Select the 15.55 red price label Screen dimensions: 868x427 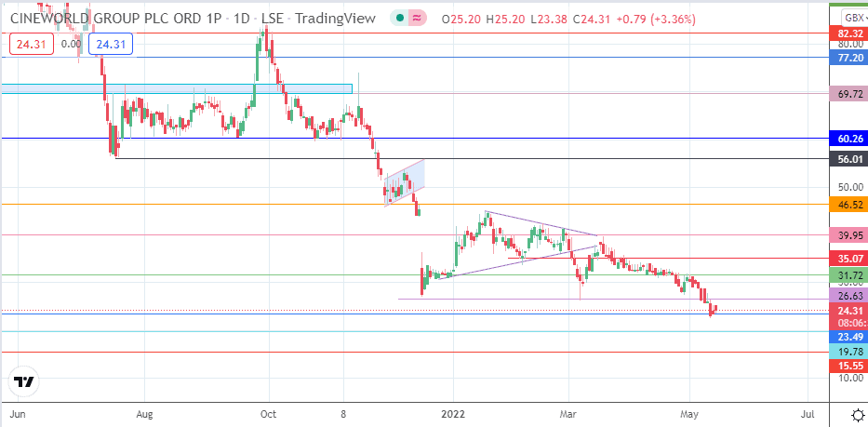tap(848, 367)
